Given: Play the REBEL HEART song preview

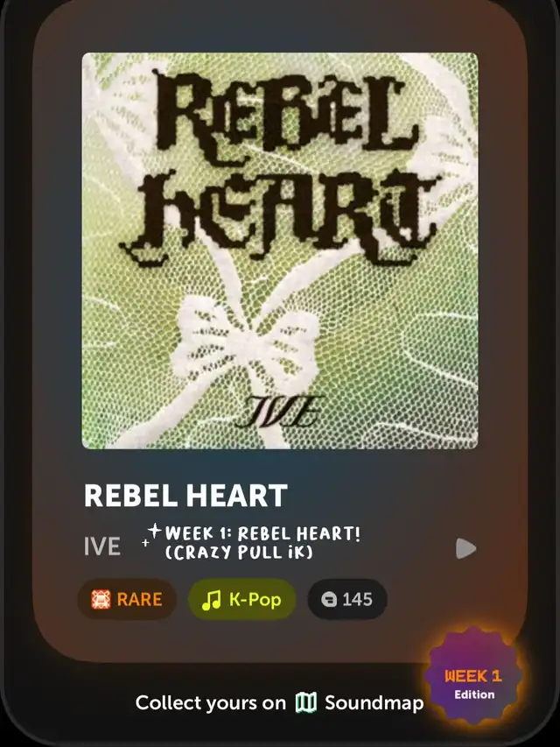Looking at the screenshot, I should (x=465, y=548).
